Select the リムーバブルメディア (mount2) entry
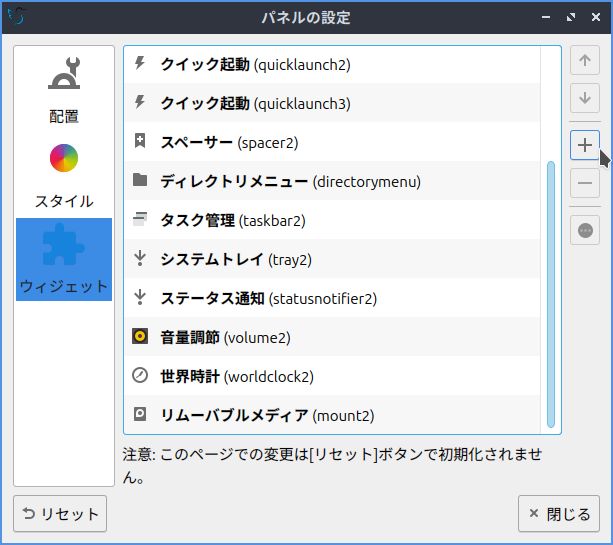Screen dimensions: 613x545 (x=332, y=415)
